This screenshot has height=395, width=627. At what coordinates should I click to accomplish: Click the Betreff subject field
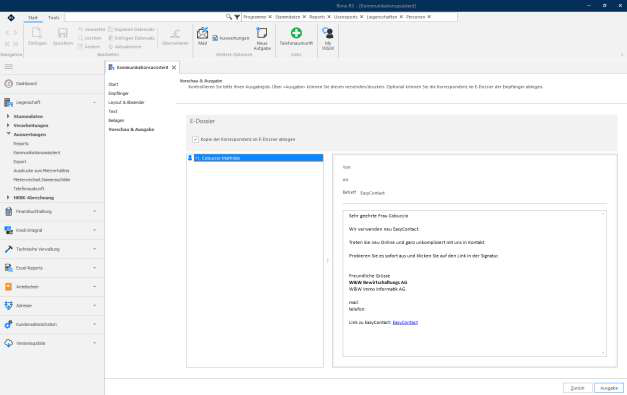coord(483,193)
